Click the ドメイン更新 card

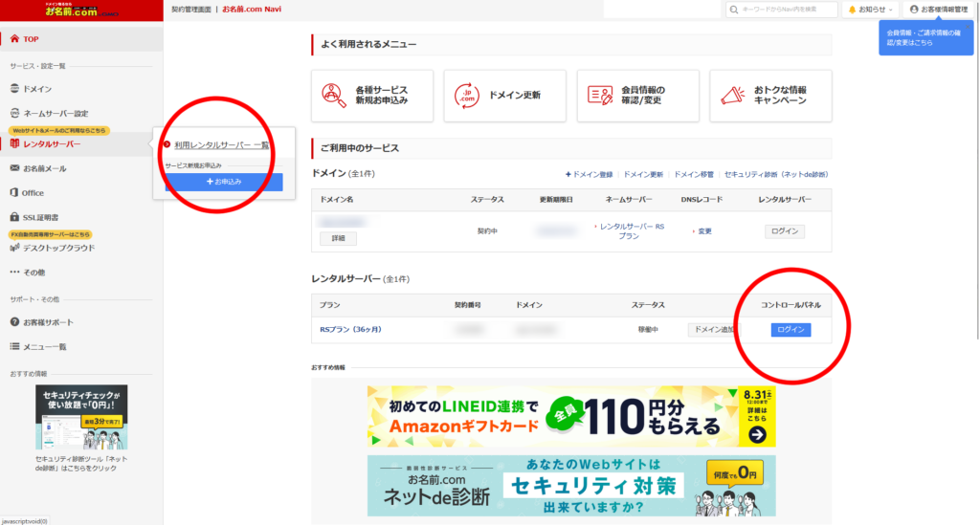(505, 96)
